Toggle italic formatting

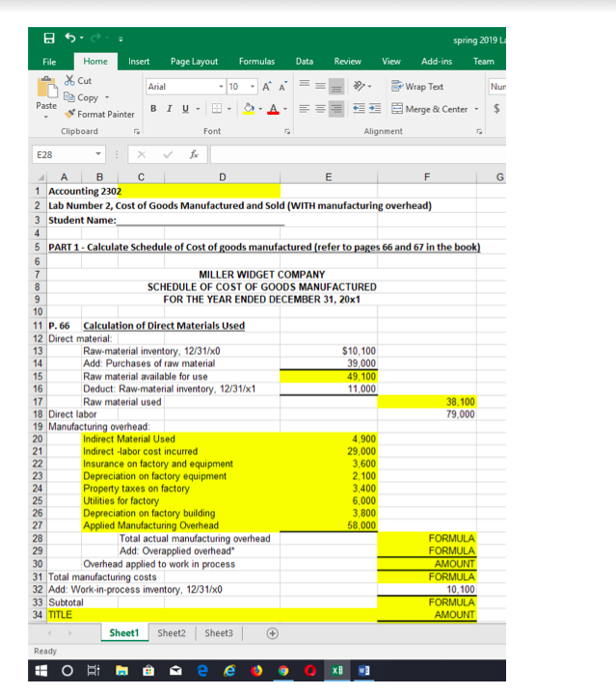[x=169, y=108]
